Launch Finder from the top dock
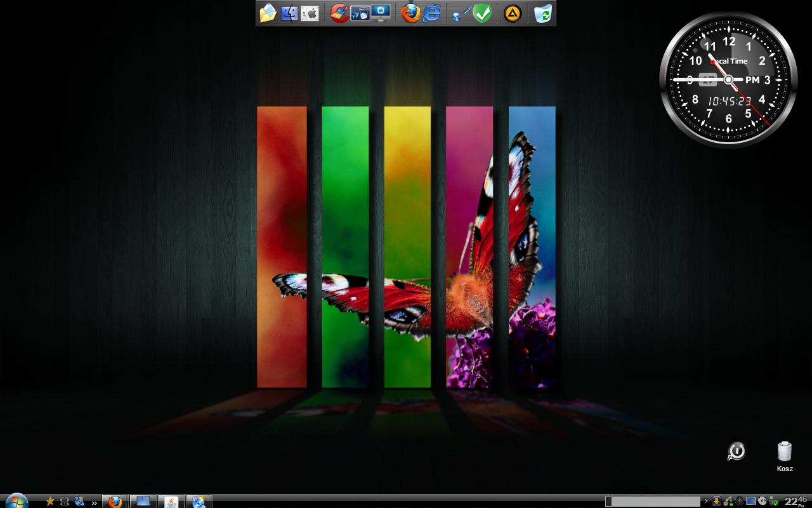This screenshot has width=812, height=508. (x=289, y=13)
